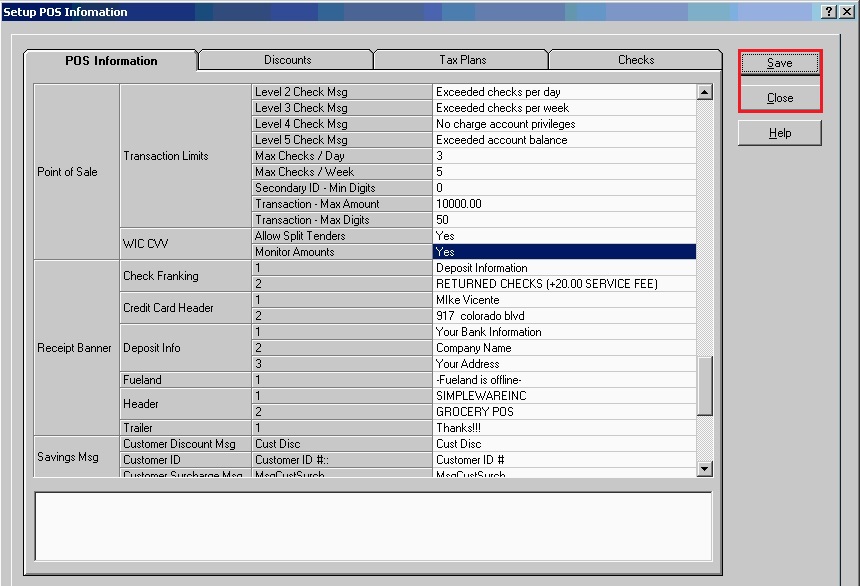Select Level 2 Check Msg value cell
This screenshot has height=586, width=860.
point(564,92)
